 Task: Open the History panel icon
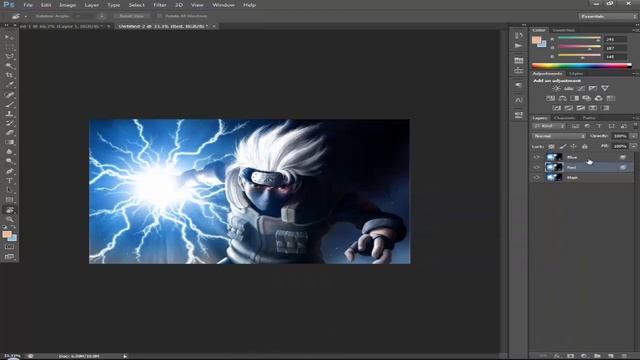pos(518,36)
